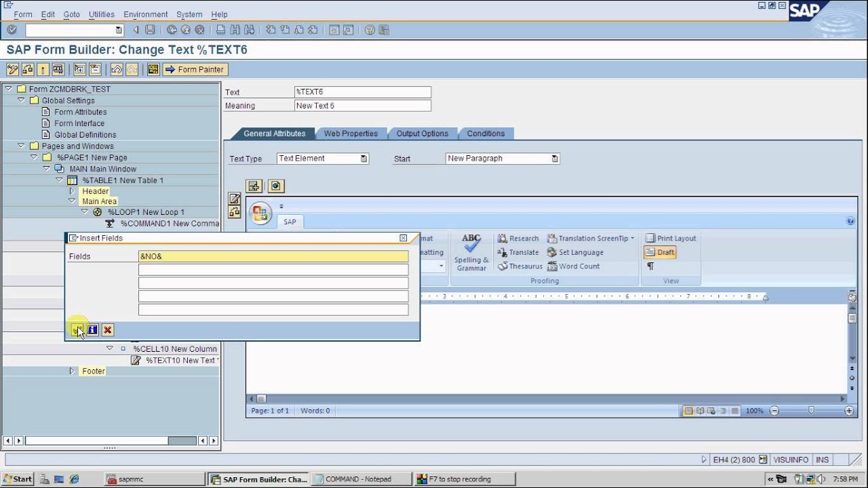Switch to the Output Options tab

(422, 134)
